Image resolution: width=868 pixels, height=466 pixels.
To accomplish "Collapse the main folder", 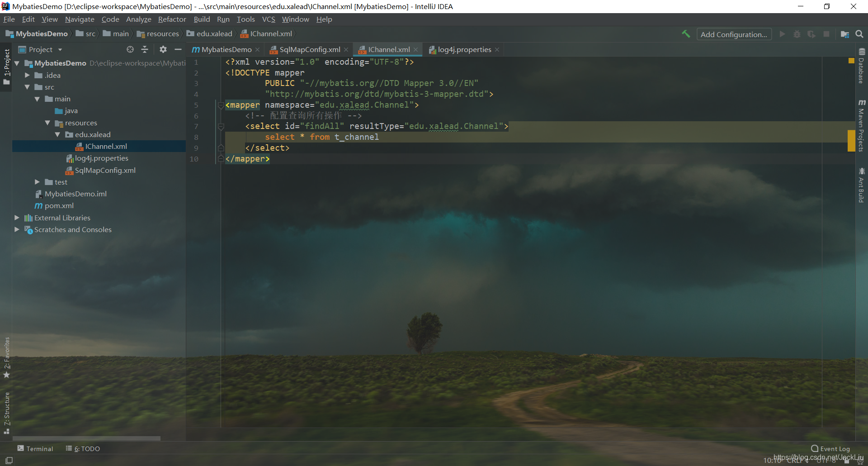I will tap(37, 99).
